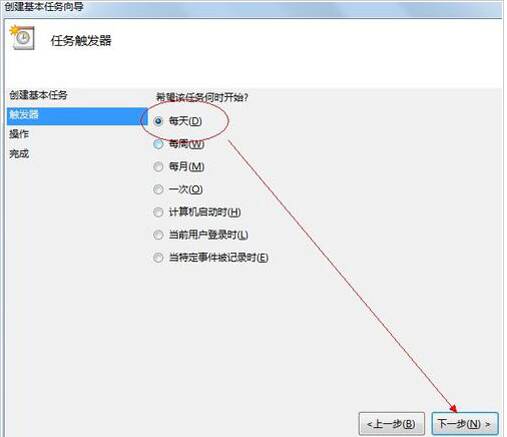
Task: Click the 上一步(B) back button
Action: pyautogui.click(x=391, y=424)
